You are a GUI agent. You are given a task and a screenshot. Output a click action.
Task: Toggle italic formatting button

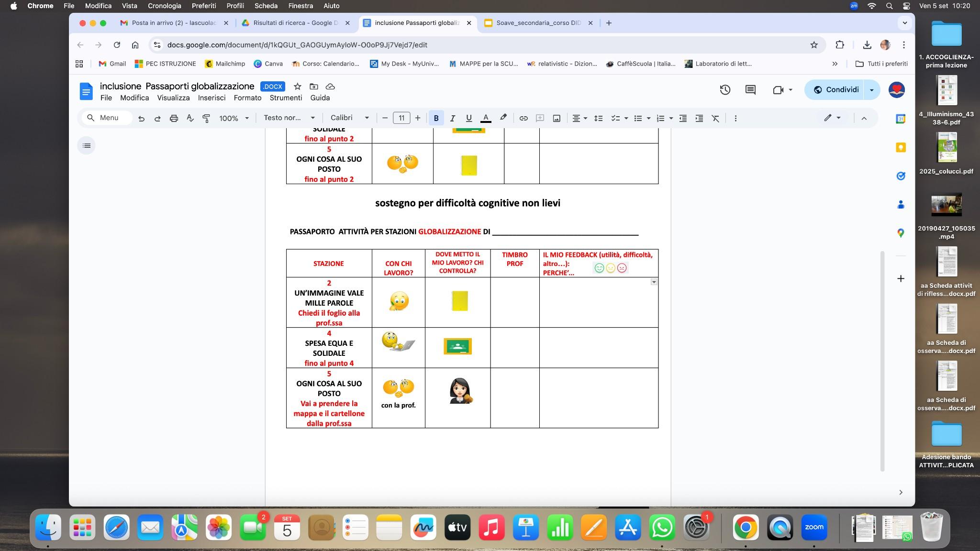pyautogui.click(x=452, y=118)
